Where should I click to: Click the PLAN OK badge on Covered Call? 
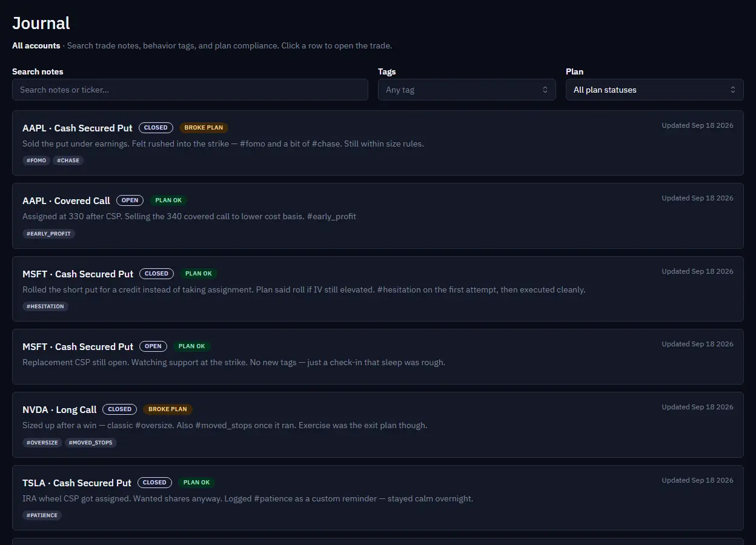pos(168,200)
